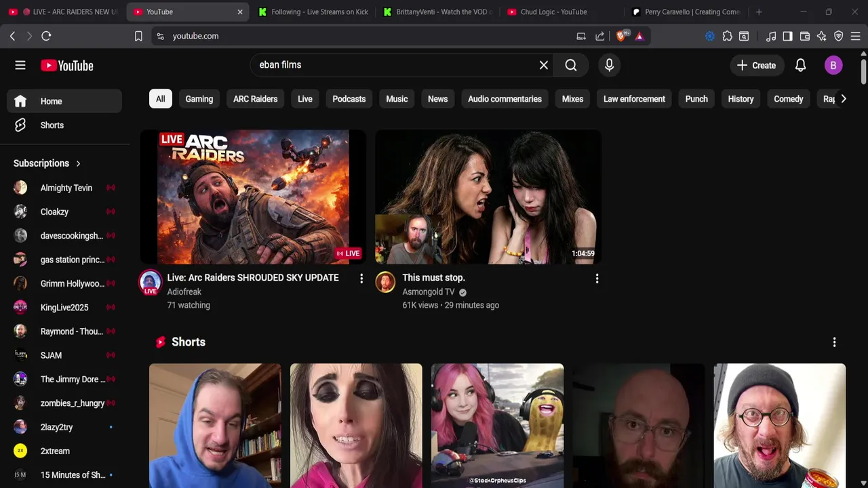The width and height of the screenshot is (868, 488).
Task: Select the Music filter chip
Action: pos(397,99)
